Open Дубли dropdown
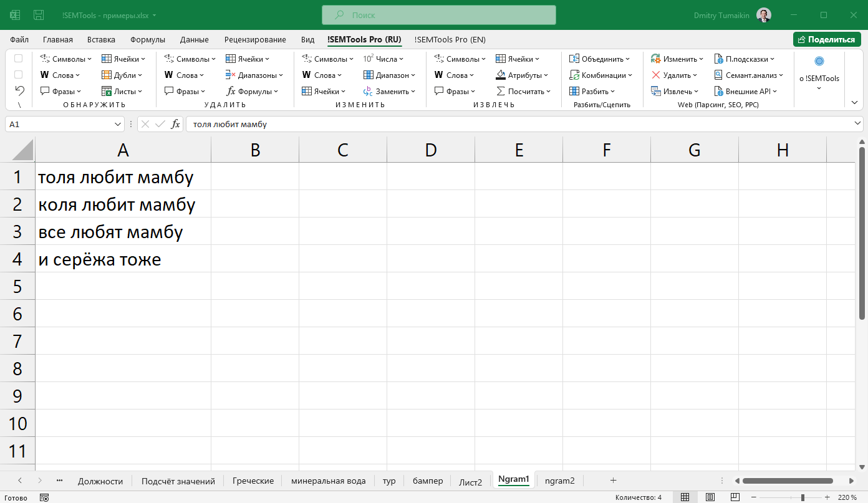 coord(122,75)
